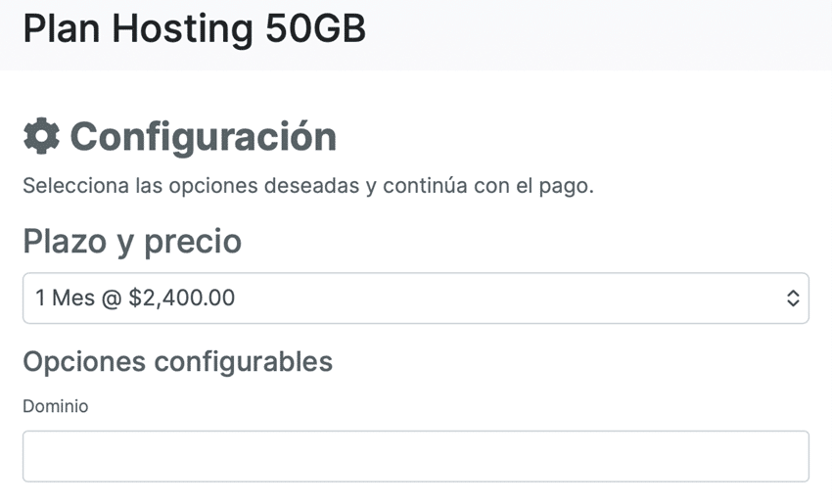Click the "$2,400.00" price in the selector
Viewport: 832px width, 504px height.
pyautogui.click(x=181, y=298)
